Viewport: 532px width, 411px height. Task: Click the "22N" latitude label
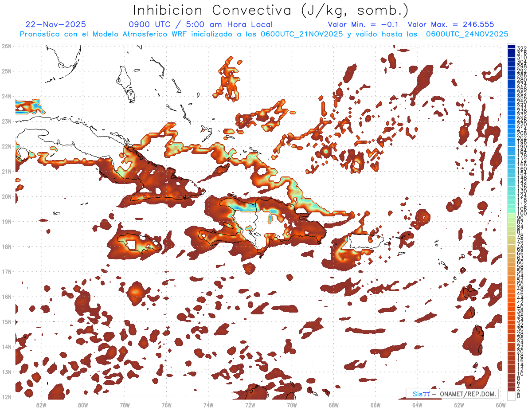7,146
